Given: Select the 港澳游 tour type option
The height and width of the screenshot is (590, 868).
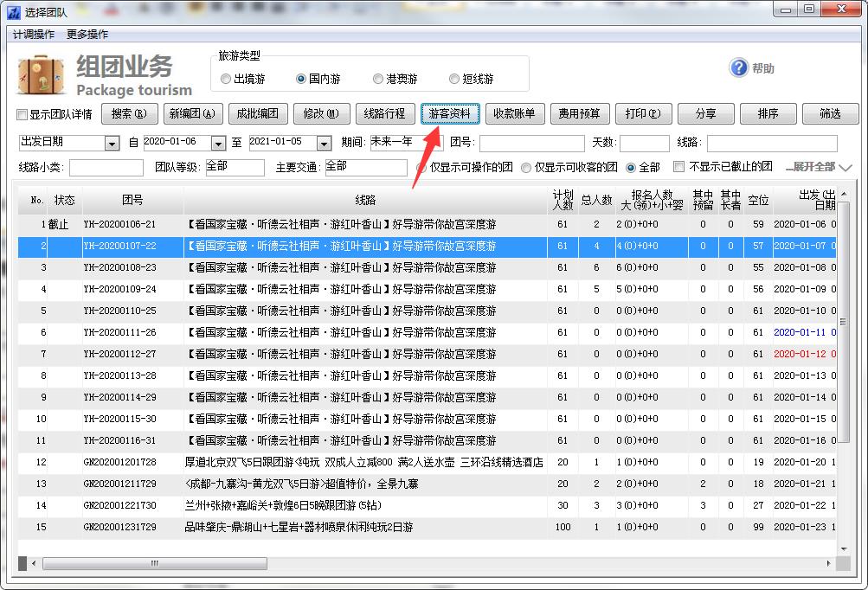Looking at the screenshot, I should 378,79.
